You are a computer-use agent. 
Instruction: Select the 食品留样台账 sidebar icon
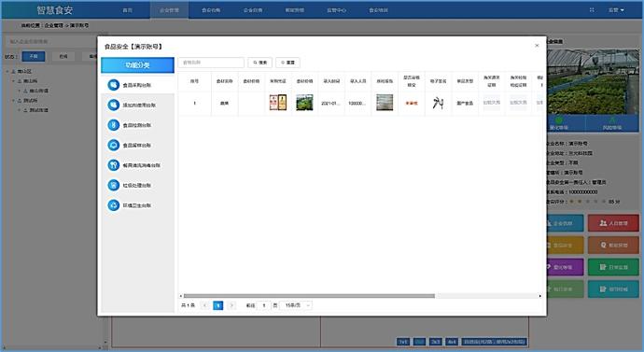tap(113, 145)
